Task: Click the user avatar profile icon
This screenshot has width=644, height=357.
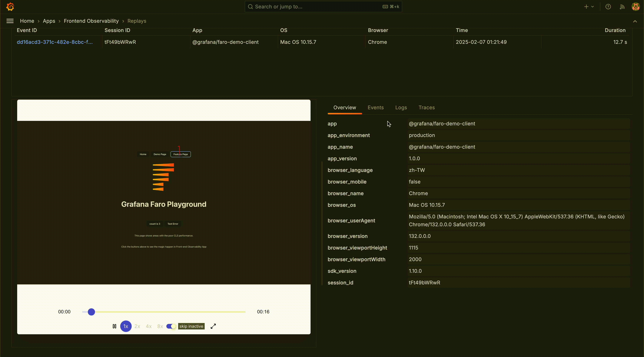Action: pyautogui.click(x=635, y=7)
